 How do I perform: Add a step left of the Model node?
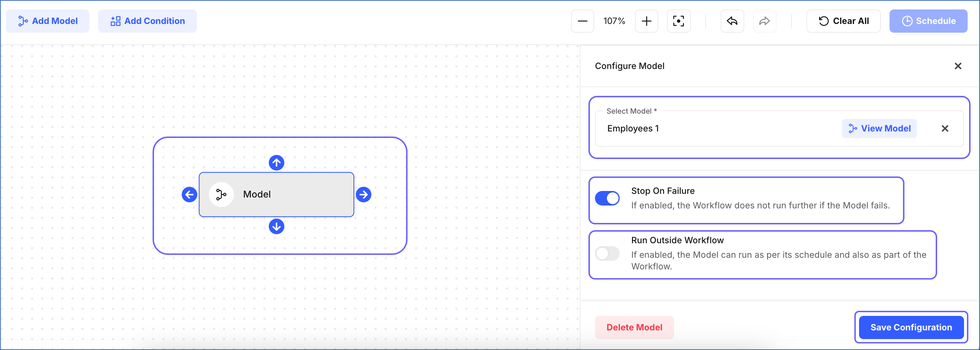point(189,194)
